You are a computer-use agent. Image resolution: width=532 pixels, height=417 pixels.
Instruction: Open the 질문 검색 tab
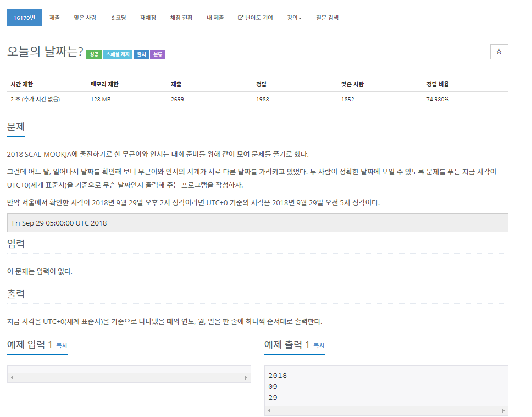tap(327, 18)
